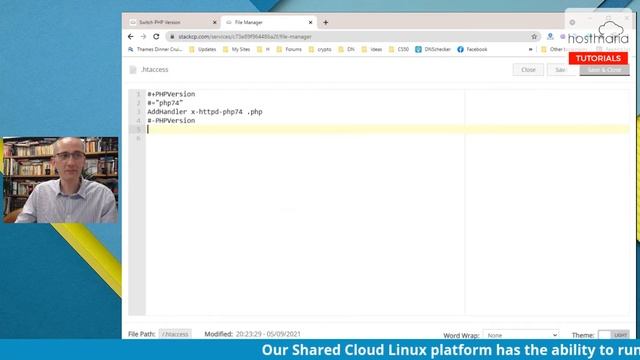Viewport: 640px width, 360px height.
Task: Open a new tab with the plus button
Action: [325, 22]
